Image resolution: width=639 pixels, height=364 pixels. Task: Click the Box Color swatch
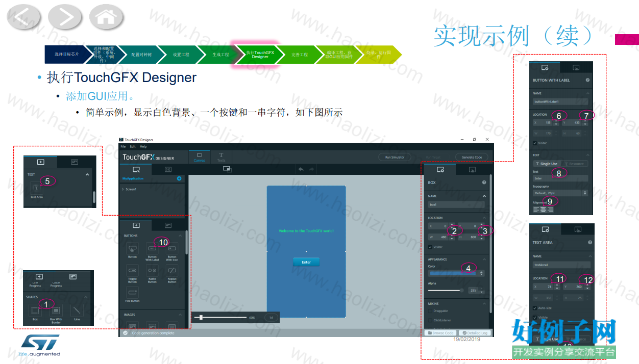(x=453, y=273)
